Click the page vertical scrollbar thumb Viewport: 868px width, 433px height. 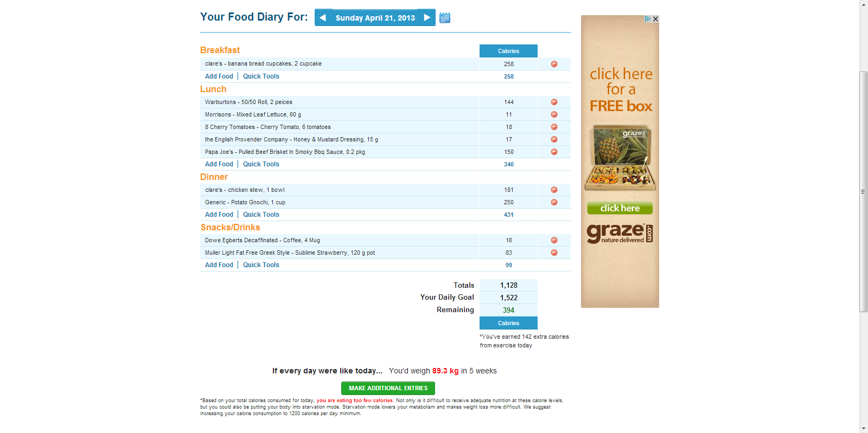point(863,191)
